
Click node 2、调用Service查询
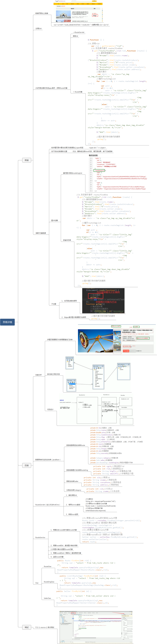click(73, 505)
